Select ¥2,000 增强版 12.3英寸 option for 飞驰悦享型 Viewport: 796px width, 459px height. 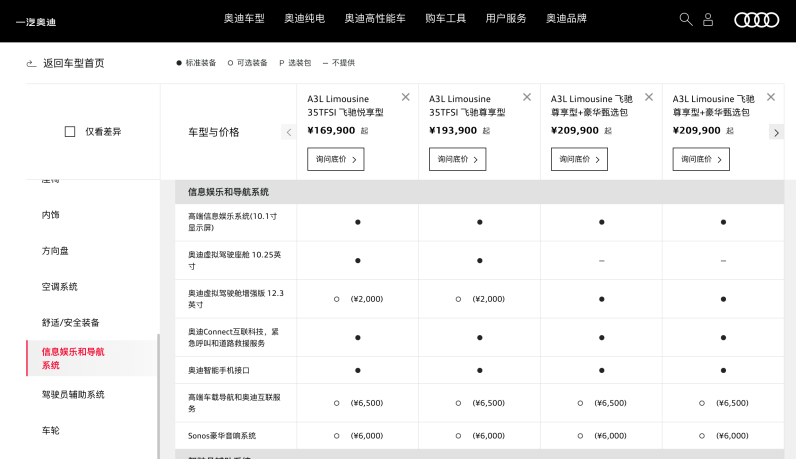pyautogui.click(x=337, y=299)
